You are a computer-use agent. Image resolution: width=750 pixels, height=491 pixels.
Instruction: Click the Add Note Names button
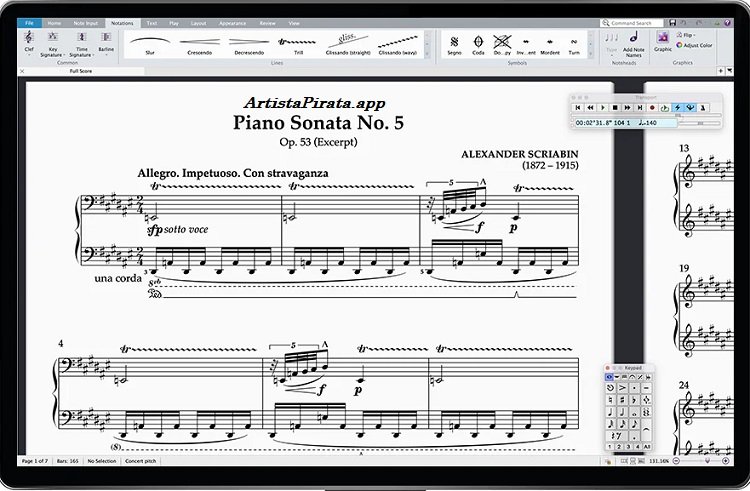coord(633,45)
